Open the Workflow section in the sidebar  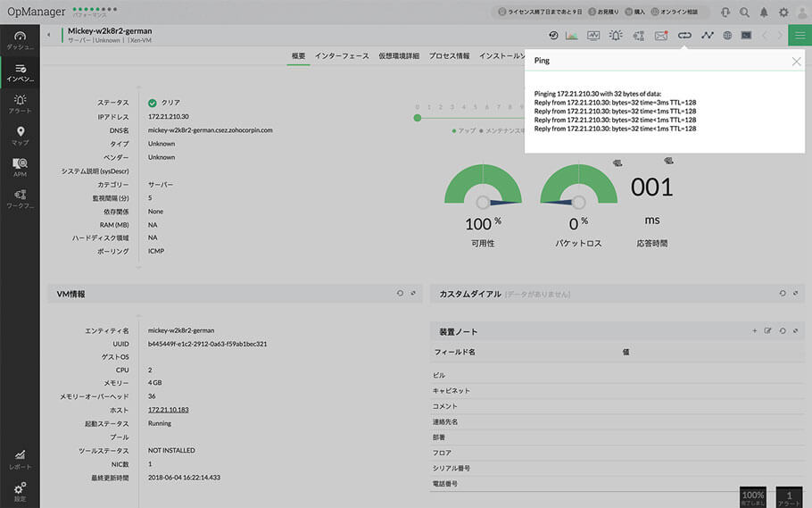pos(20,198)
